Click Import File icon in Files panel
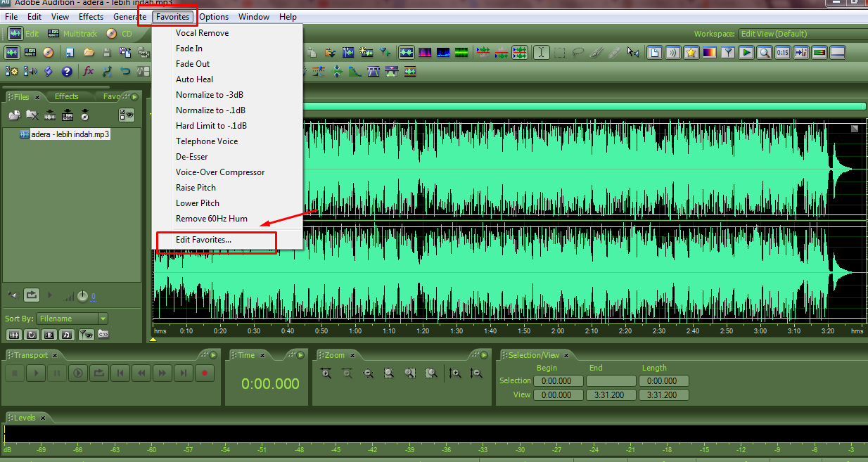868x462 pixels. pos(14,115)
